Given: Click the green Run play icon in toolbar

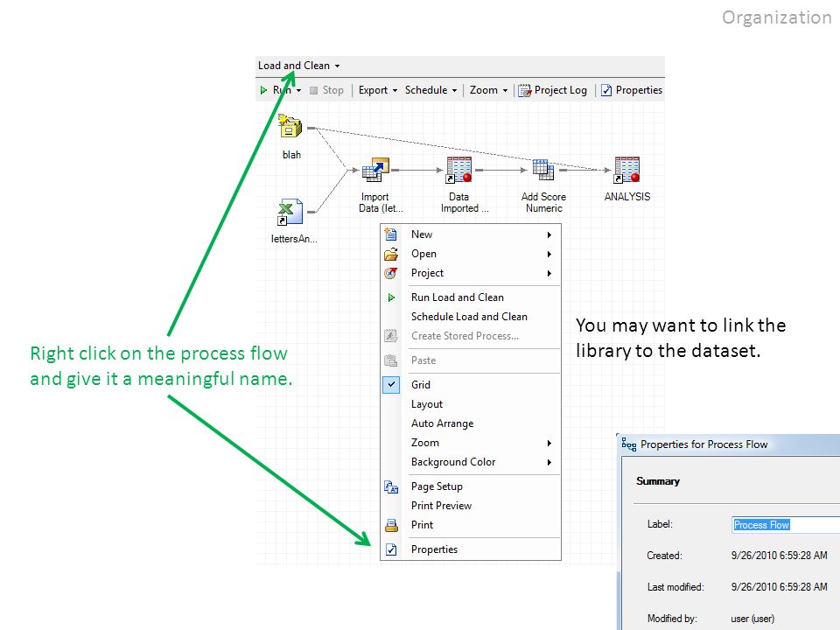Looking at the screenshot, I should [263, 90].
